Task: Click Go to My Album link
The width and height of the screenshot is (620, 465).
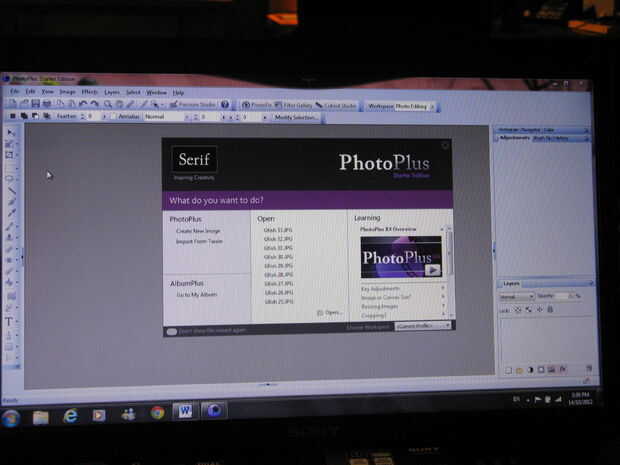Action: [197, 295]
